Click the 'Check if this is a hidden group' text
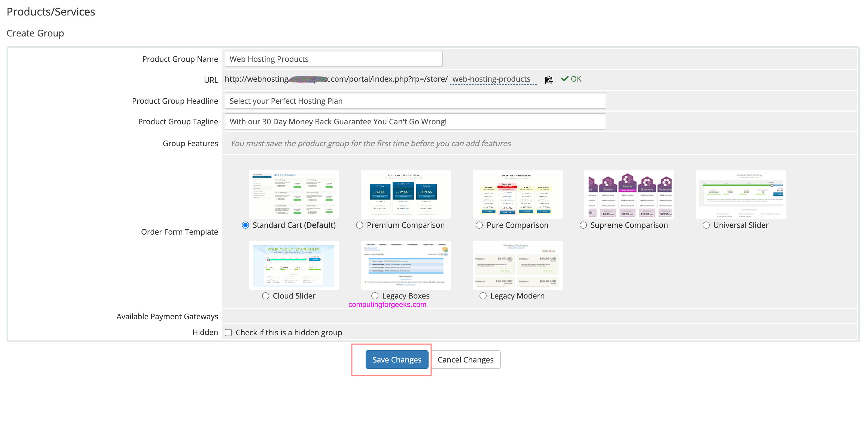The height and width of the screenshot is (424, 868). tap(289, 333)
